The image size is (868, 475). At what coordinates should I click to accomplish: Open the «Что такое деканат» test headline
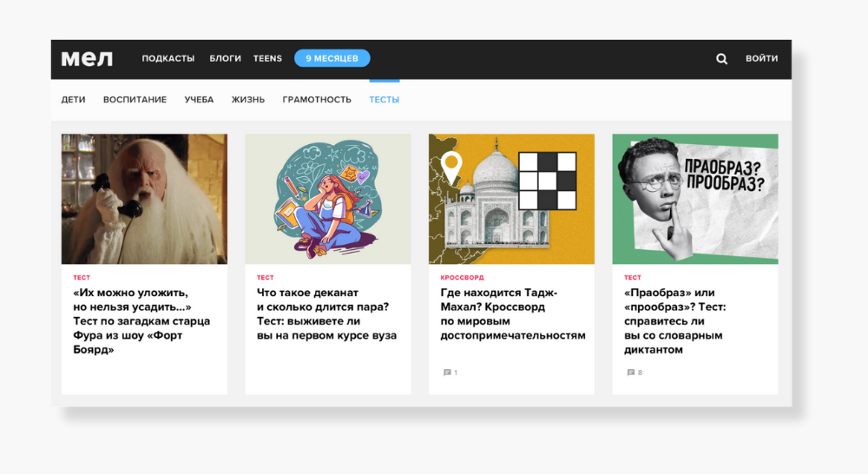pyautogui.click(x=326, y=314)
